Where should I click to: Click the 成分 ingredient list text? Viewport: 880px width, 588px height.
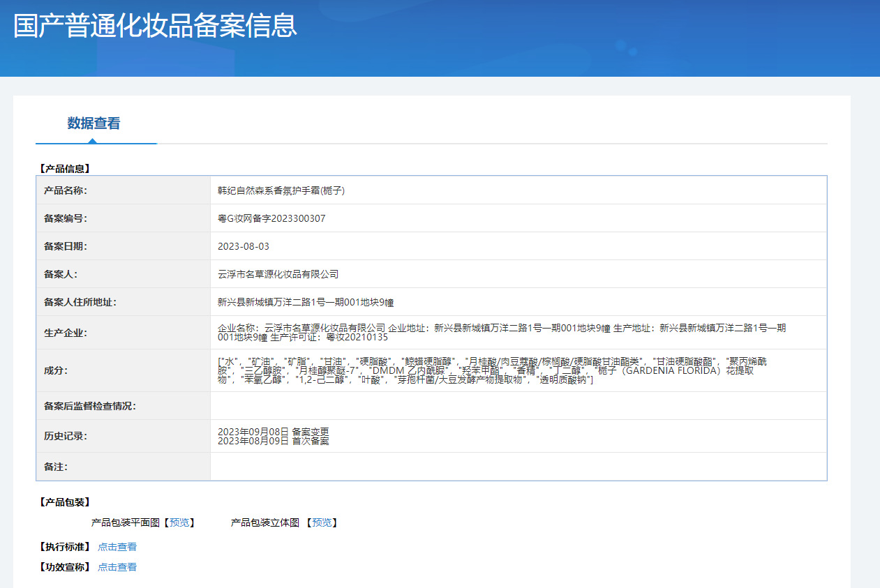click(x=495, y=370)
